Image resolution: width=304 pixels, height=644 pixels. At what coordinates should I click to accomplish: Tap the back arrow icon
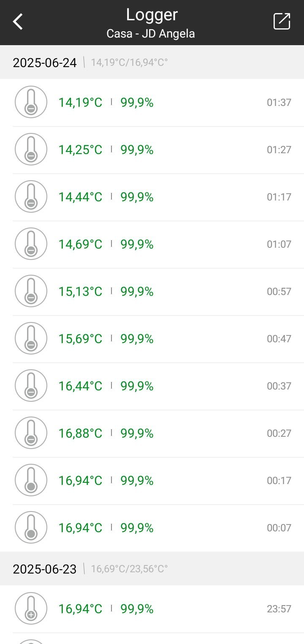click(x=18, y=22)
